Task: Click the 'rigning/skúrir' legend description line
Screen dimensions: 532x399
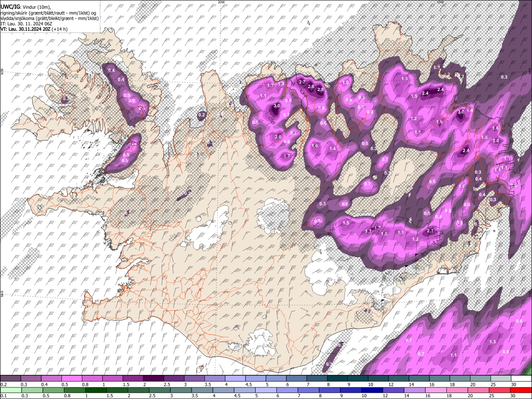Action: (x=48, y=13)
